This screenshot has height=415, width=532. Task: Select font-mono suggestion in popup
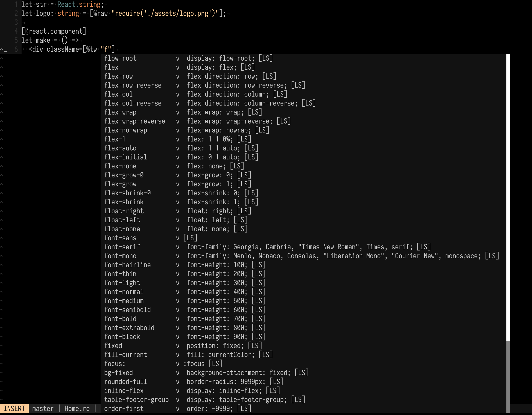point(120,256)
